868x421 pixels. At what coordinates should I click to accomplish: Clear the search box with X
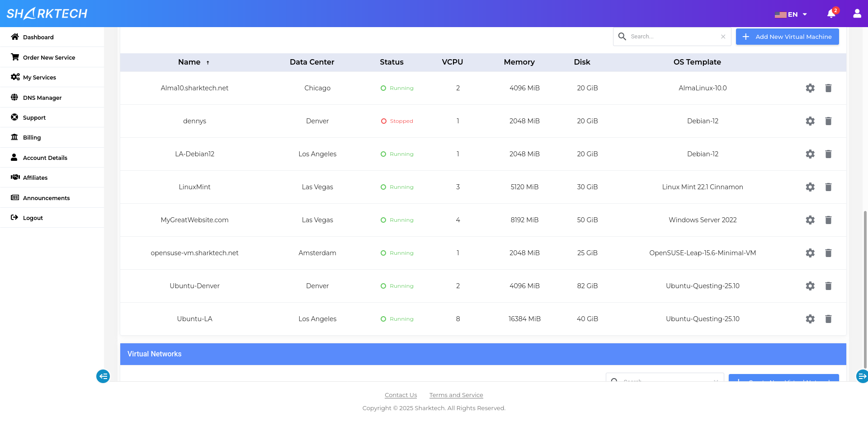coord(723,37)
